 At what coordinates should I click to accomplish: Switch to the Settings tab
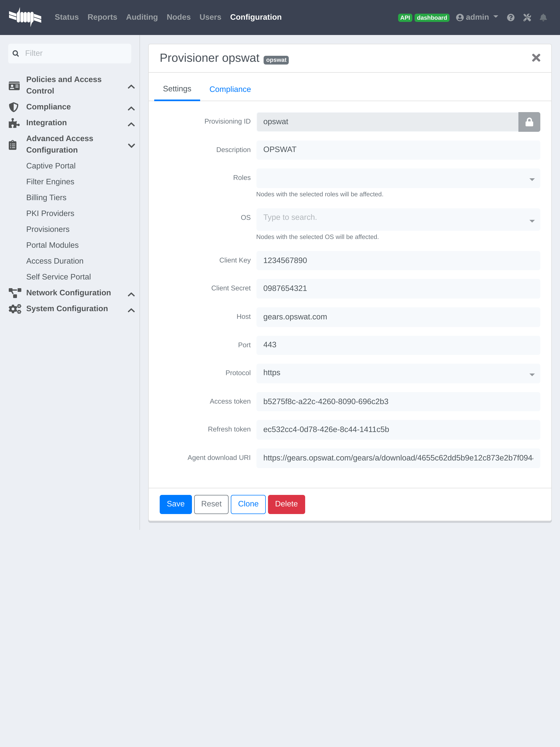coord(177,89)
